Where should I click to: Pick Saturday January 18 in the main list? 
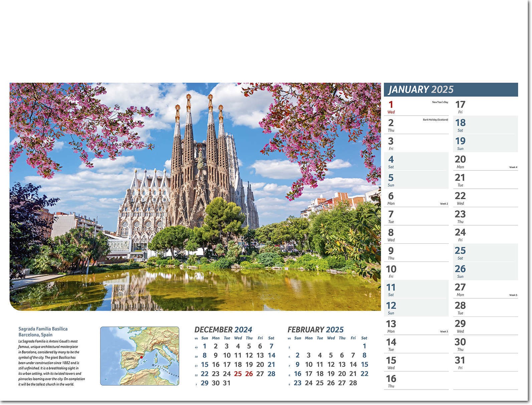486,125
